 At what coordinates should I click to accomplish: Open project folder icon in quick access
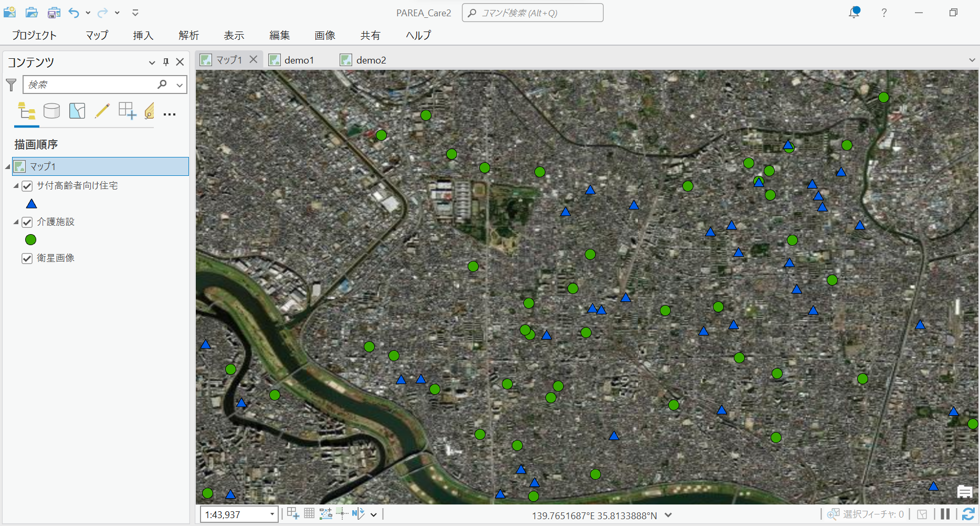[x=32, y=12]
